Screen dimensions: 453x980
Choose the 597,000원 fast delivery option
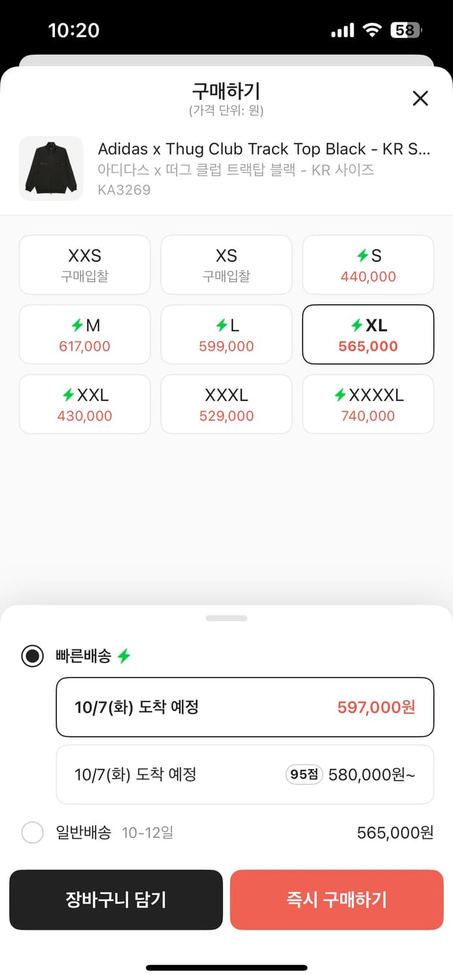pos(244,707)
